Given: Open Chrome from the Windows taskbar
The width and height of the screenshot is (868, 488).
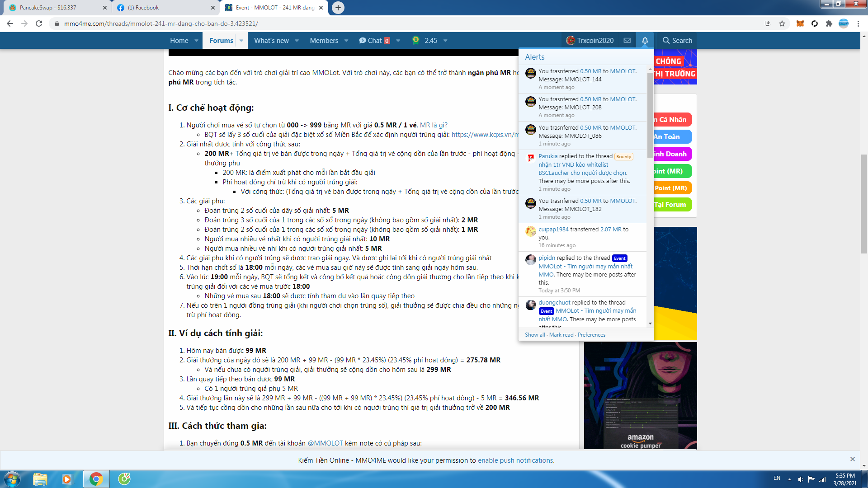Looking at the screenshot, I should (96, 479).
